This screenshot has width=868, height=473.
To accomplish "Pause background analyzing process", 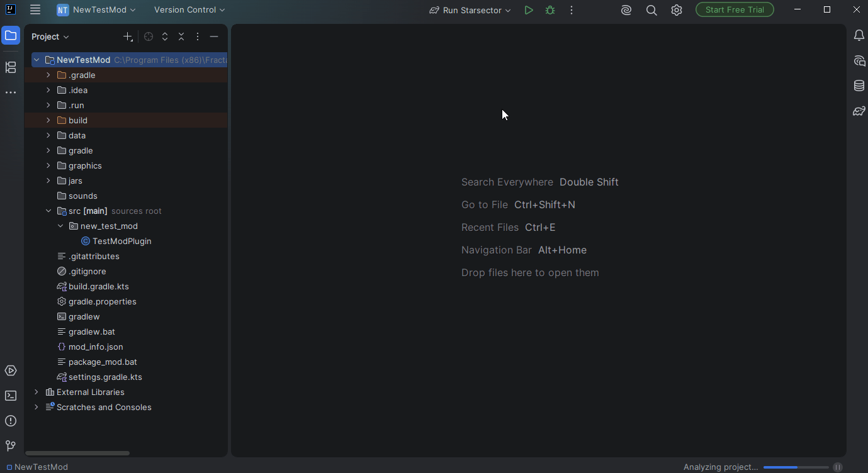I will pyautogui.click(x=838, y=467).
